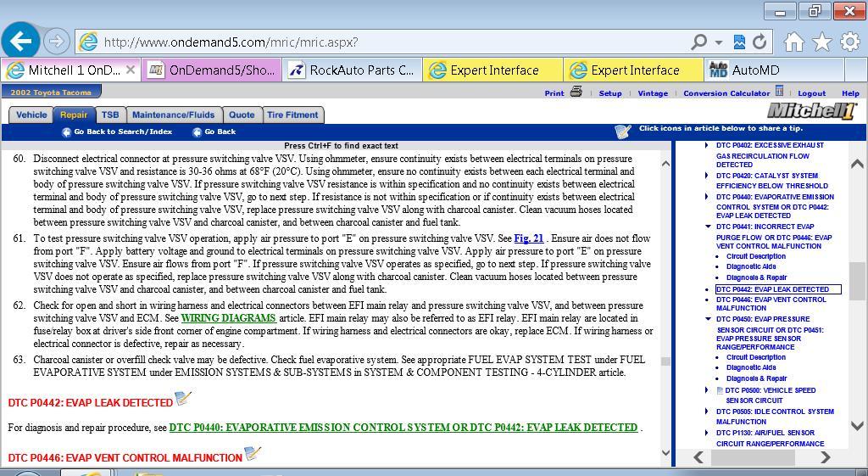Click the printer icon next to Print

[x=576, y=92]
